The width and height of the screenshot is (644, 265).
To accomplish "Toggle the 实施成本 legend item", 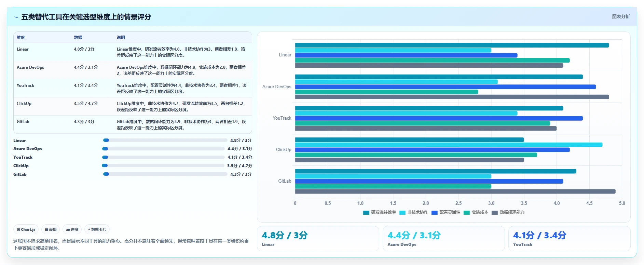I will (476, 212).
